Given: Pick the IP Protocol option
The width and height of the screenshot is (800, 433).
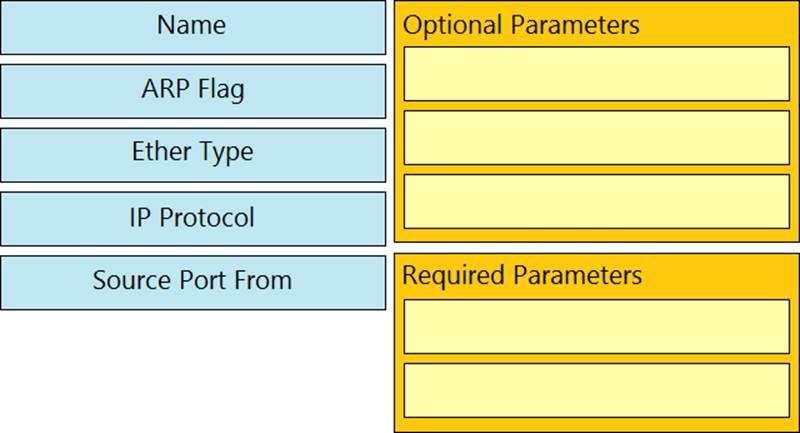Looking at the screenshot, I should [x=193, y=217].
